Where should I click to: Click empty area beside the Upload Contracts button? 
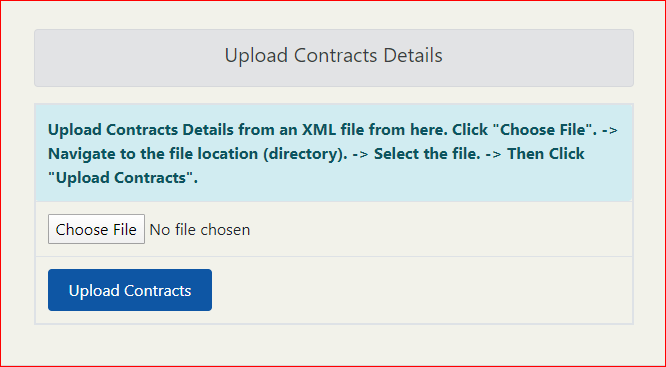pyautogui.click(x=420, y=290)
